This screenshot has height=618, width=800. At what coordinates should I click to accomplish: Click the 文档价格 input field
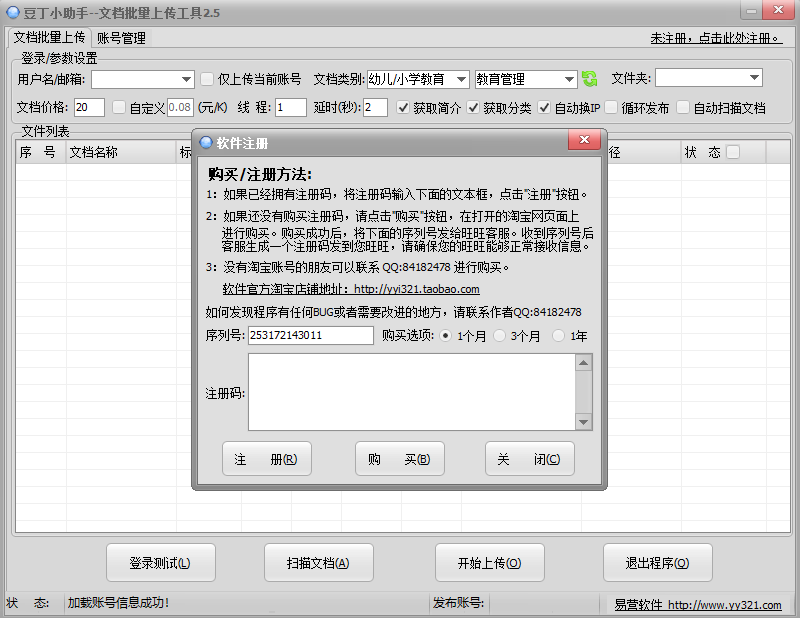[89, 107]
